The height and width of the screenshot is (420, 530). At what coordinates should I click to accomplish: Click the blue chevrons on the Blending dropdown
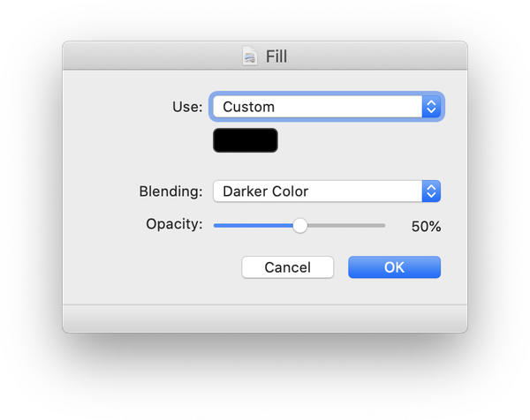click(x=431, y=191)
